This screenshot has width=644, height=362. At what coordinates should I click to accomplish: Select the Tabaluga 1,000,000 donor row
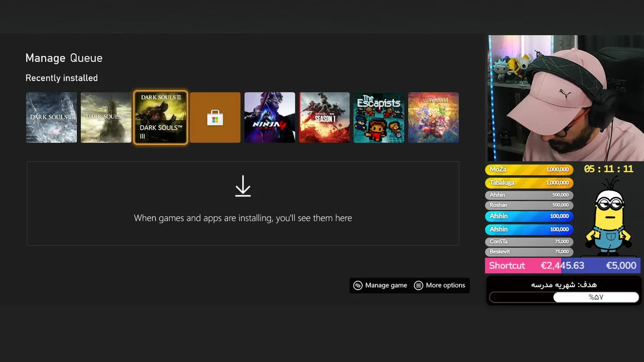pos(529,183)
